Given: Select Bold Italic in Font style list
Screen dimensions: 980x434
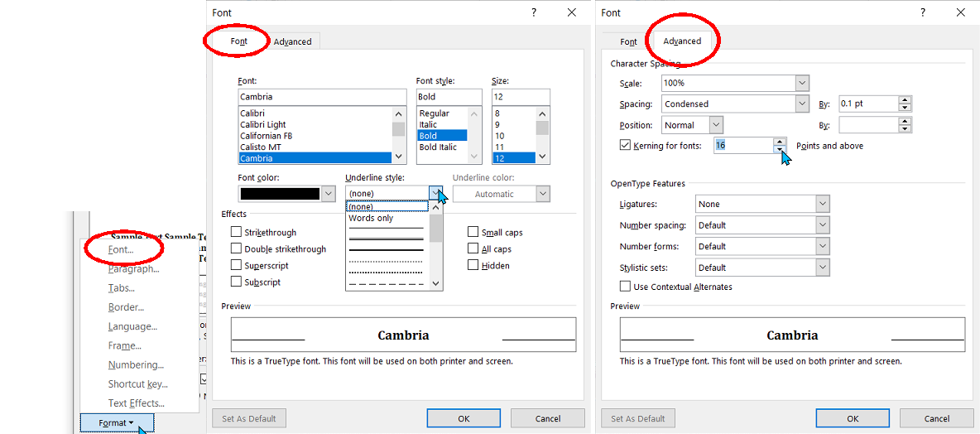Looking at the screenshot, I should coord(442,147).
